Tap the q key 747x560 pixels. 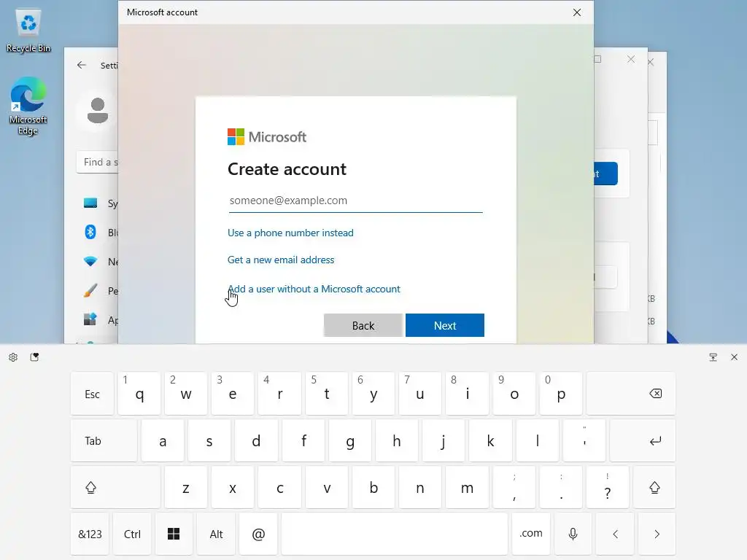(x=139, y=393)
